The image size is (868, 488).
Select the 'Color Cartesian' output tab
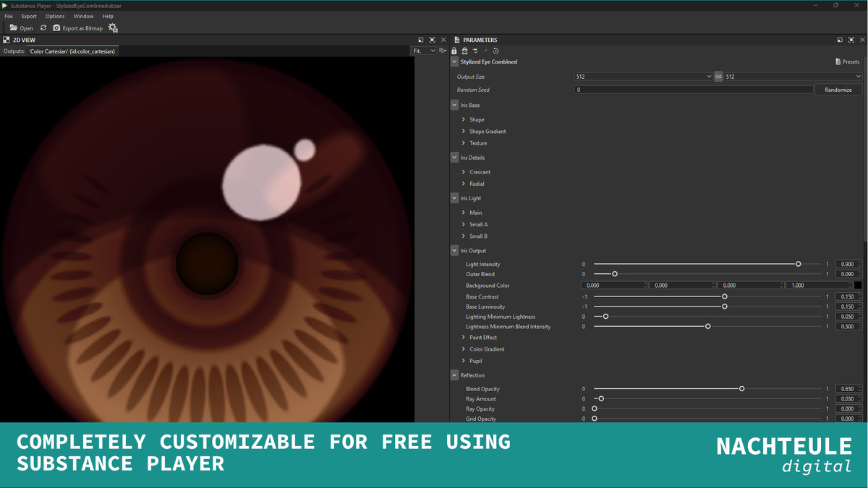click(x=72, y=51)
